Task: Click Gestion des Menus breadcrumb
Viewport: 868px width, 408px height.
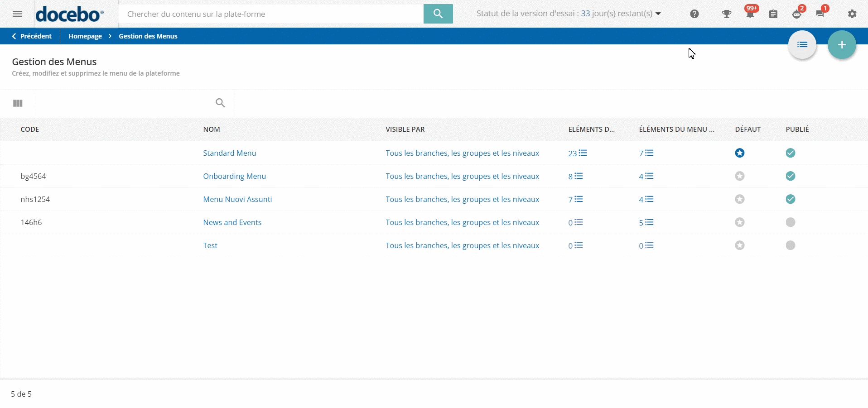Action: click(x=148, y=36)
